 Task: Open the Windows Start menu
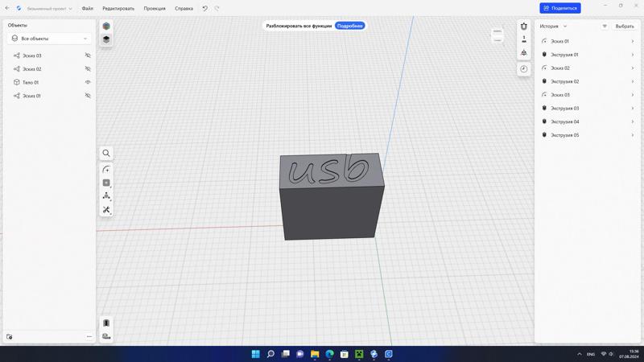click(x=255, y=354)
